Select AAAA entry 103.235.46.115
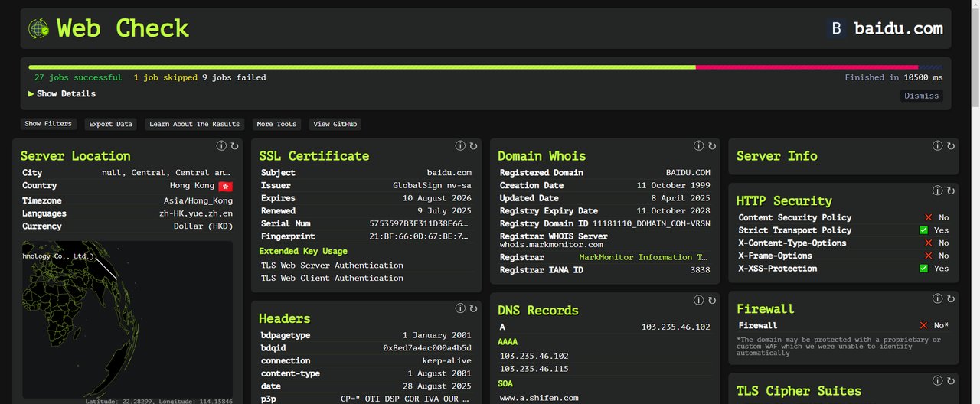The height and width of the screenshot is (404, 980). [x=534, y=369]
